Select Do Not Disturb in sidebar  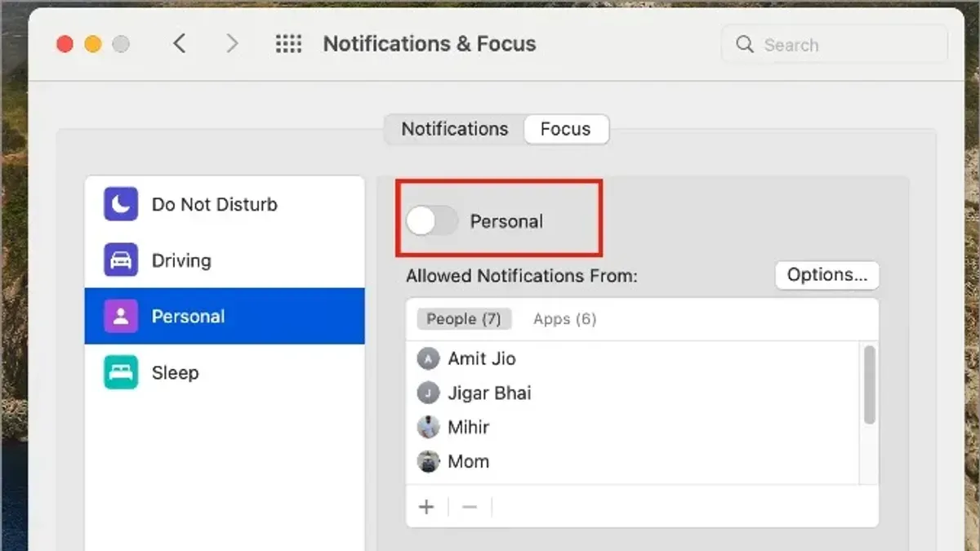click(225, 204)
